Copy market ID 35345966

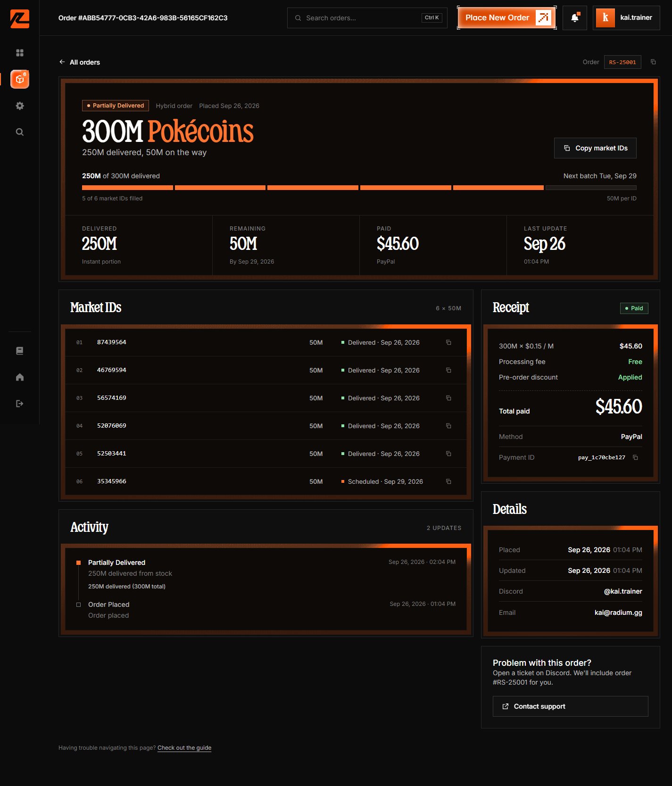point(448,481)
